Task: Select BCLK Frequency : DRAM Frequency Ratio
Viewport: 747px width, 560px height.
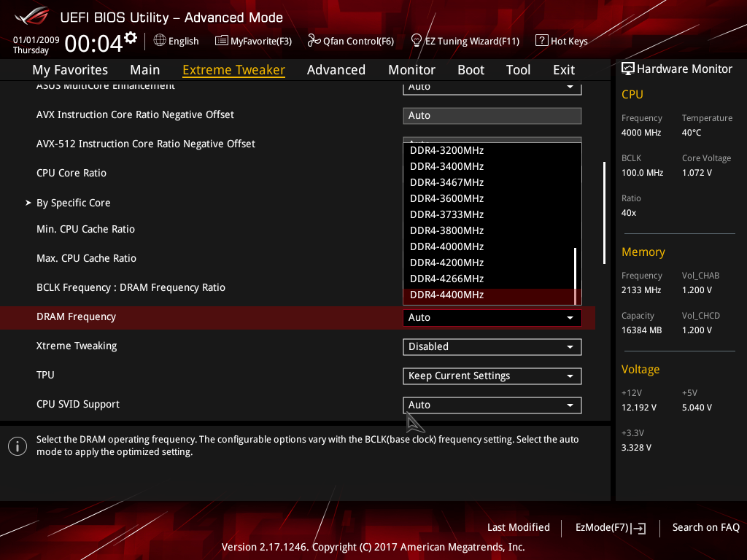Action: [x=131, y=287]
